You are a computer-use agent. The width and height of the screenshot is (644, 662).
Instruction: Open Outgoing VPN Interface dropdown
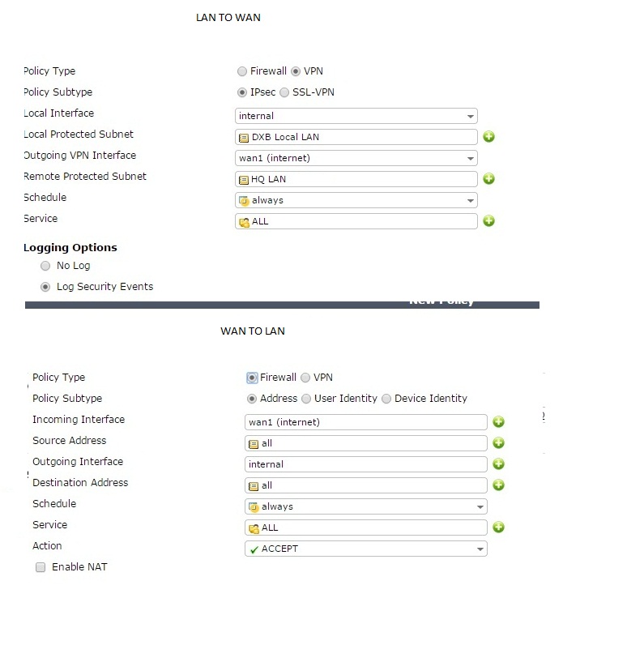356,158
